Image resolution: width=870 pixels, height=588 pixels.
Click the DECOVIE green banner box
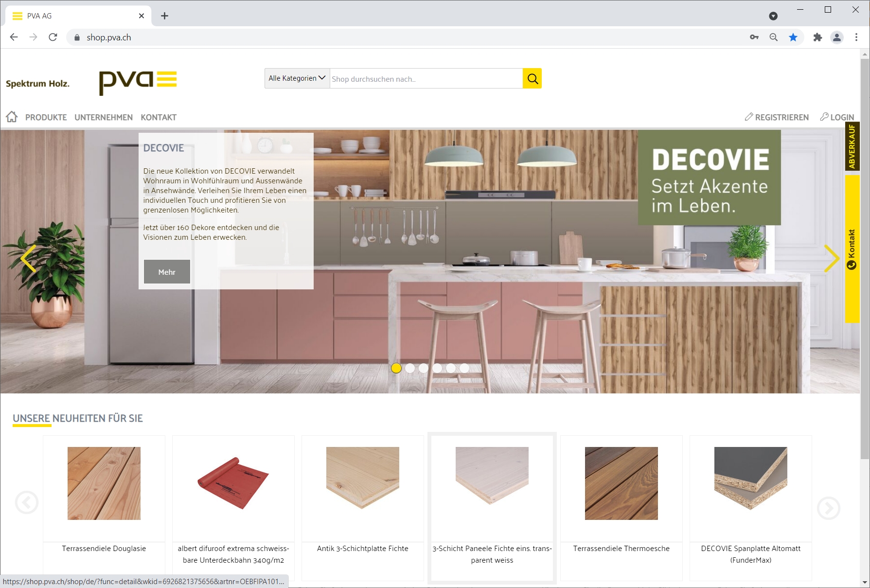pyautogui.click(x=710, y=178)
